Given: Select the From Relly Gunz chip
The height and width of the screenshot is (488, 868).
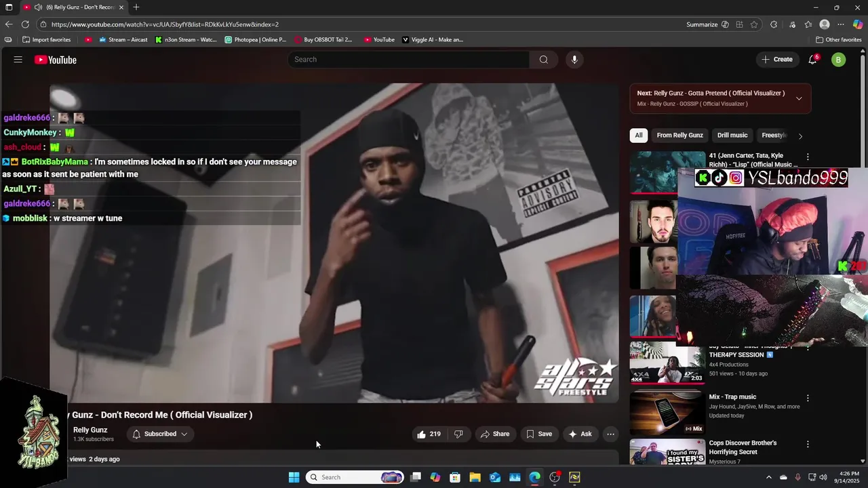Looking at the screenshot, I should [x=679, y=135].
